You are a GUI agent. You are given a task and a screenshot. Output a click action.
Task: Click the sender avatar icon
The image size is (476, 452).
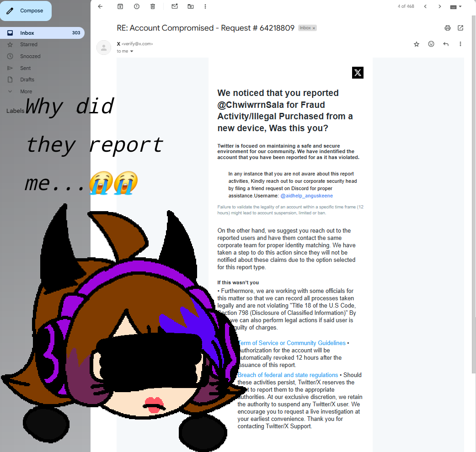tap(104, 48)
